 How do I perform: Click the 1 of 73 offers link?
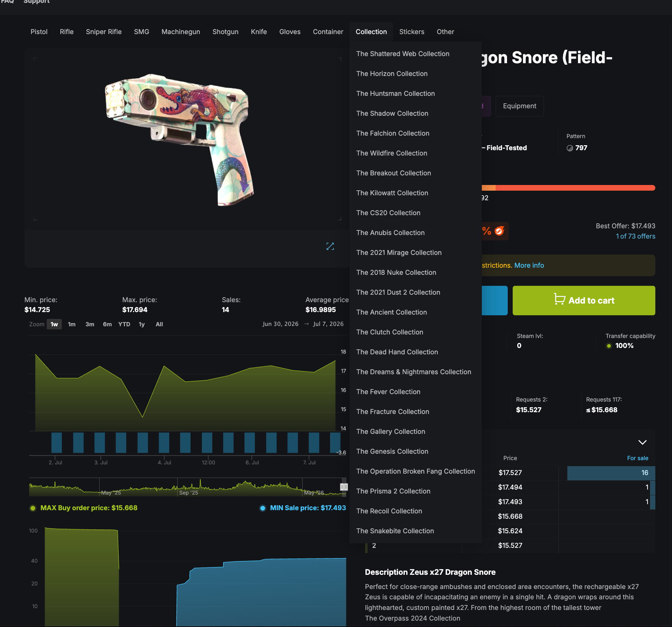click(x=635, y=236)
